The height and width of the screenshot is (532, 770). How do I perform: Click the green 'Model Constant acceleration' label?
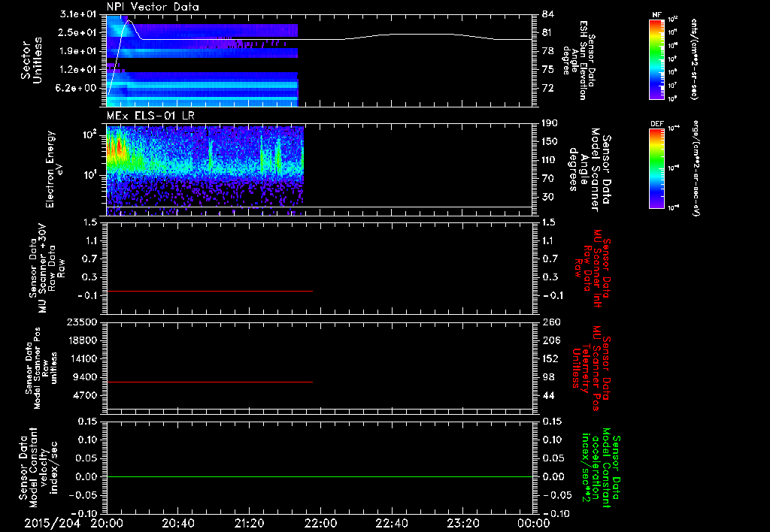pos(601,469)
